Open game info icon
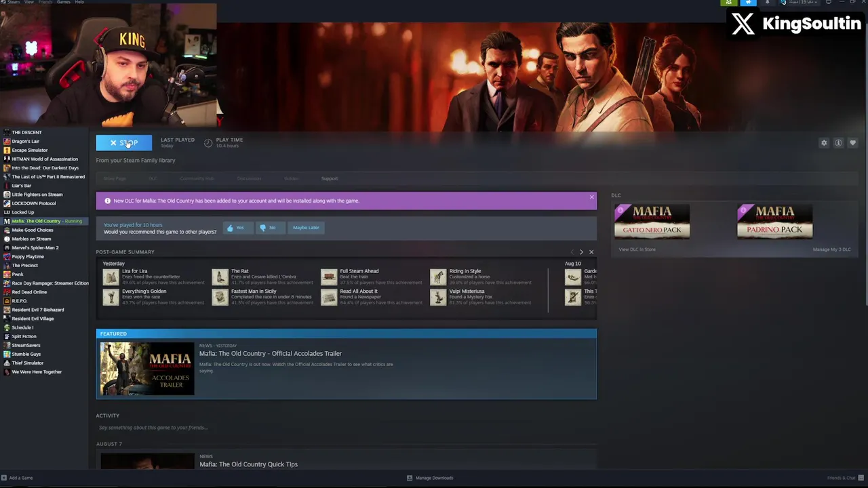 (838, 143)
